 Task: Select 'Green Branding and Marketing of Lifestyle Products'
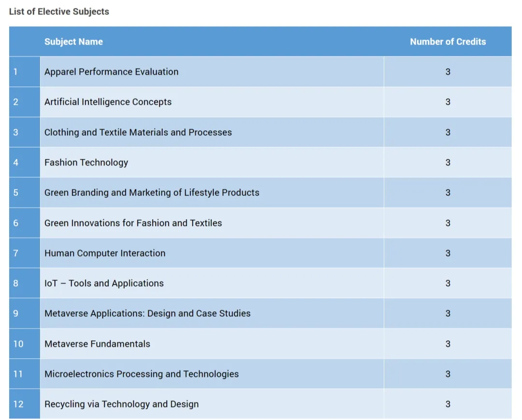click(x=152, y=193)
